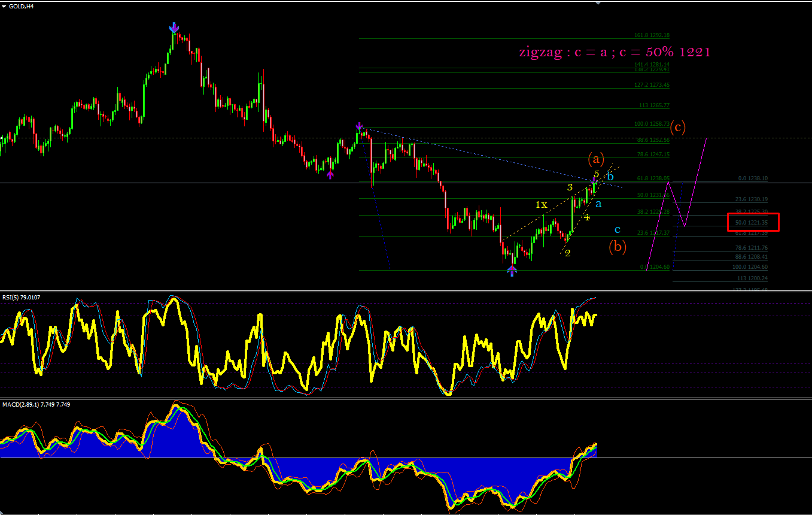Select the purple down arrow at the blue trendline start
The width and height of the screenshot is (812, 515).
pyautogui.click(x=359, y=126)
